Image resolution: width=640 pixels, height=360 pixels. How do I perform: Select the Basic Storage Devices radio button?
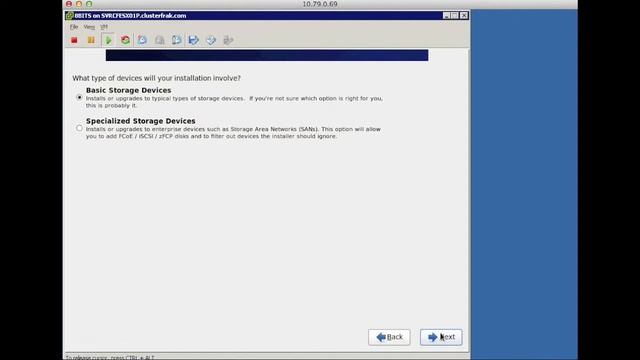coord(79,98)
